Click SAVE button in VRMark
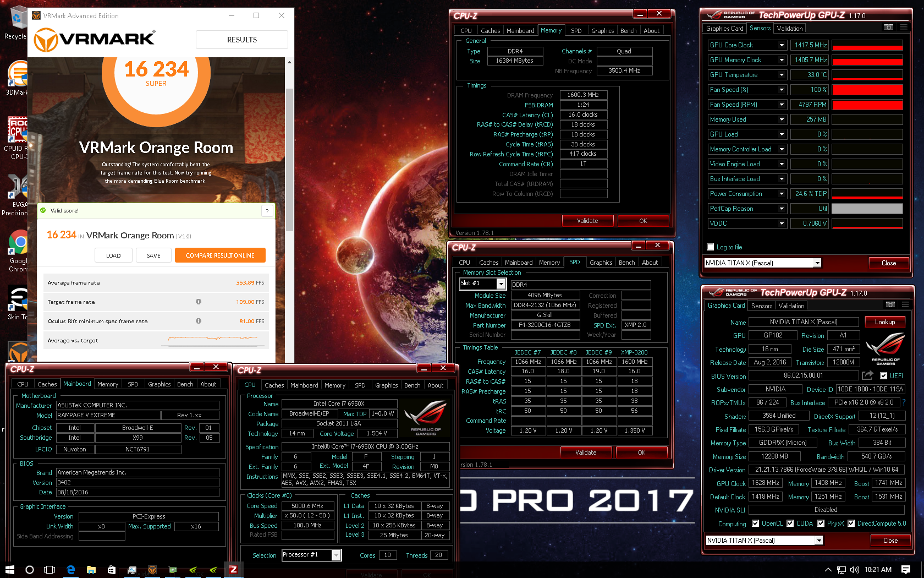 point(153,255)
